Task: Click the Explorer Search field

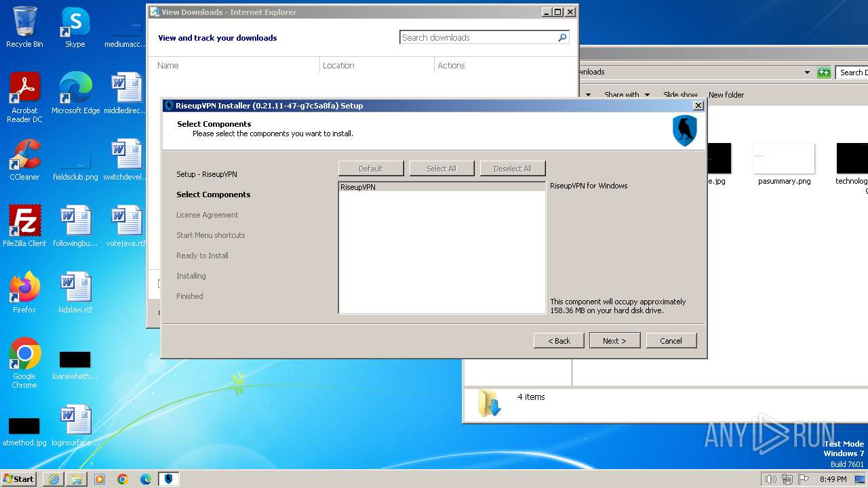Action: [852, 73]
